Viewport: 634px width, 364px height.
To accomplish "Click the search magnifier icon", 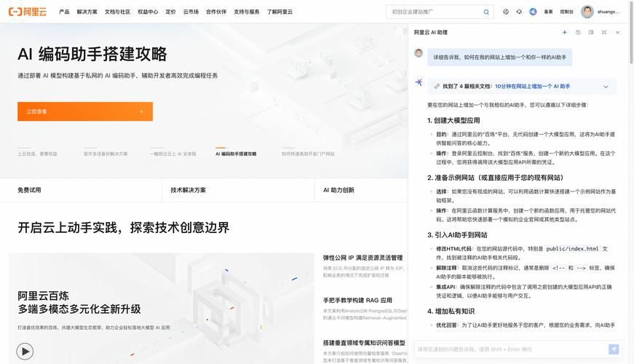I will pos(486,12).
